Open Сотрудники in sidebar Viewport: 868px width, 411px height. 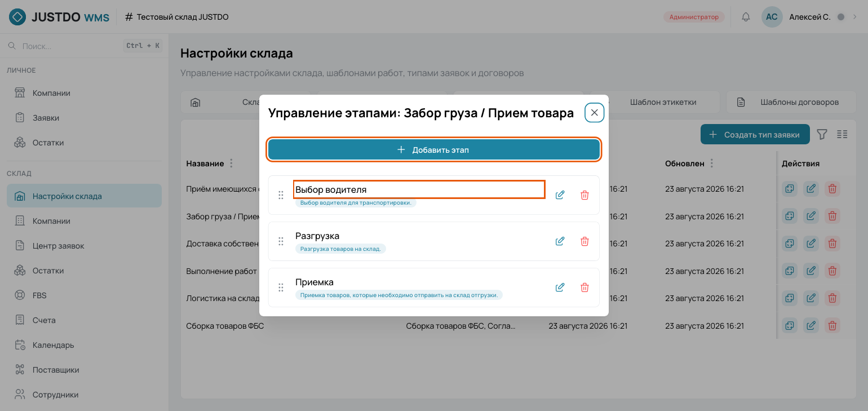[x=84, y=395]
